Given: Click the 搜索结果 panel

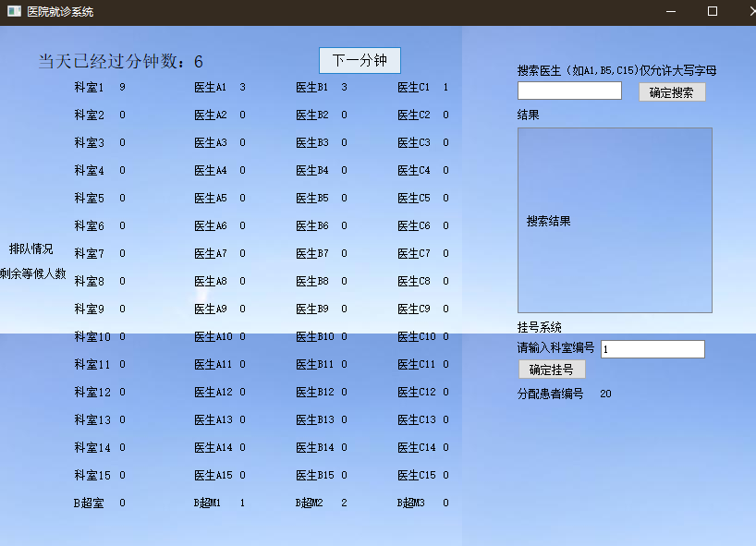Looking at the screenshot, I should coord(615,220).
